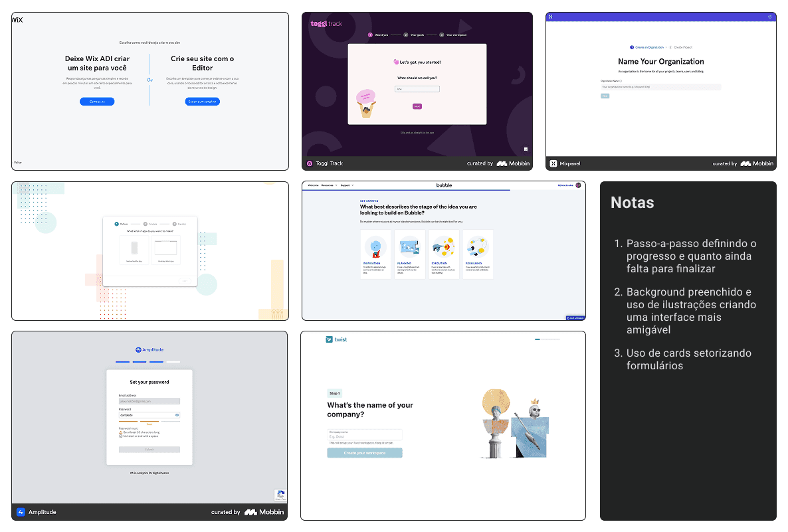
Task: Click the Amplitude step progress bar
Action: coord(148,362)
